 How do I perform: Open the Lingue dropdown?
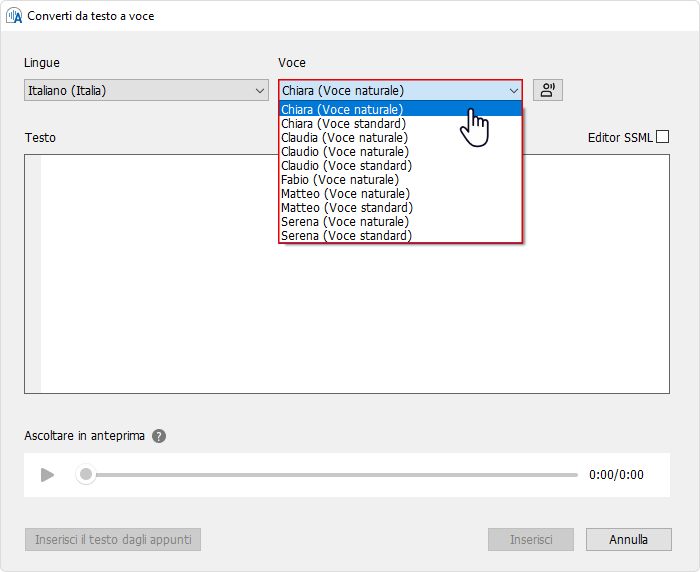point(146,90)
